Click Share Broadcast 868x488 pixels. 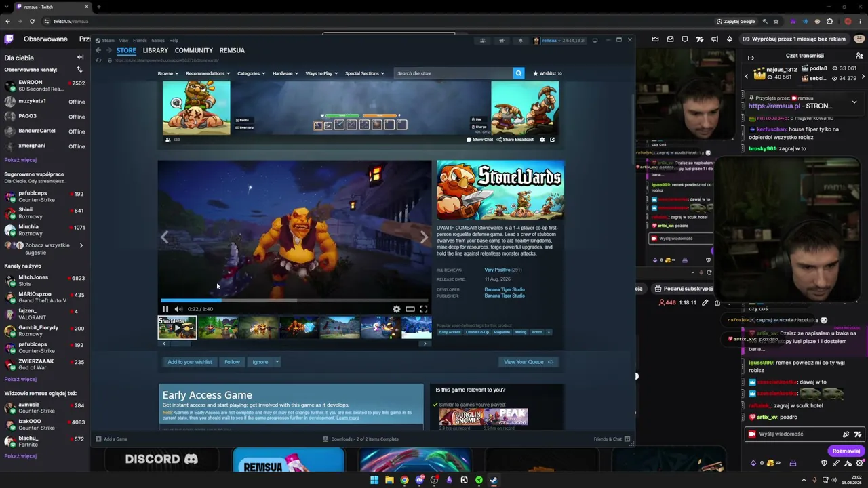515,140
